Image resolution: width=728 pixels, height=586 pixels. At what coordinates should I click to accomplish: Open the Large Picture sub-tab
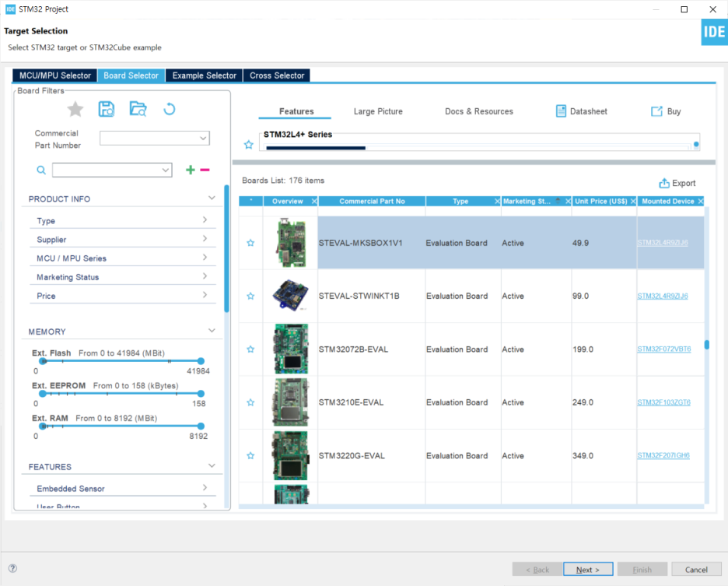click(378, 111)
